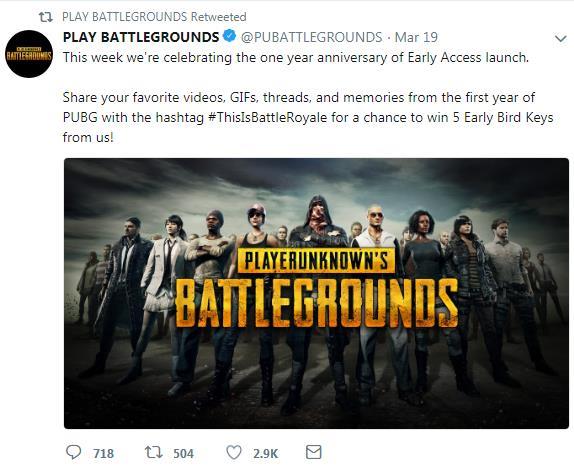Click the 2.9K likes count

(x=266, y=454)
